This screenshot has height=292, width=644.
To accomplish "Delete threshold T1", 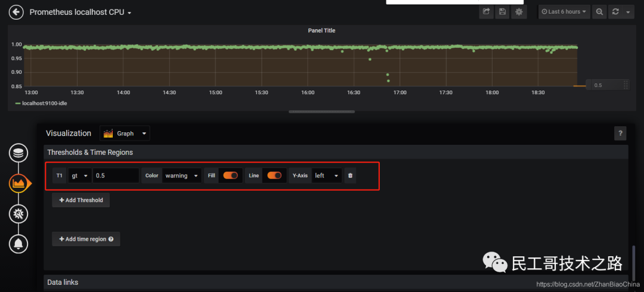I will point(351,175).
